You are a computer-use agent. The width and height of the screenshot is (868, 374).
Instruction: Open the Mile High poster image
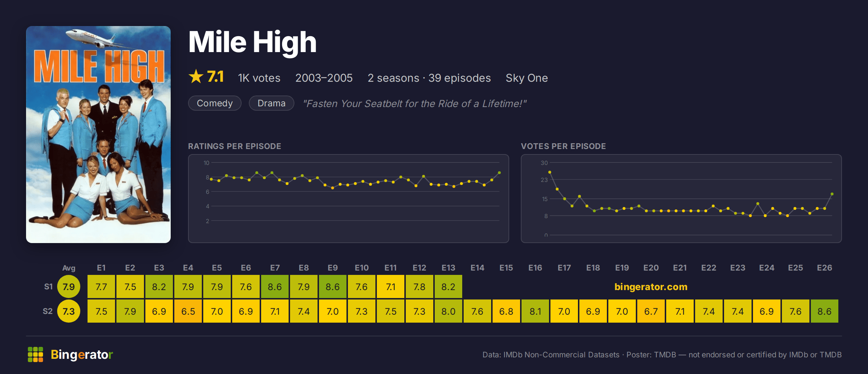click(x=98, y=135)
